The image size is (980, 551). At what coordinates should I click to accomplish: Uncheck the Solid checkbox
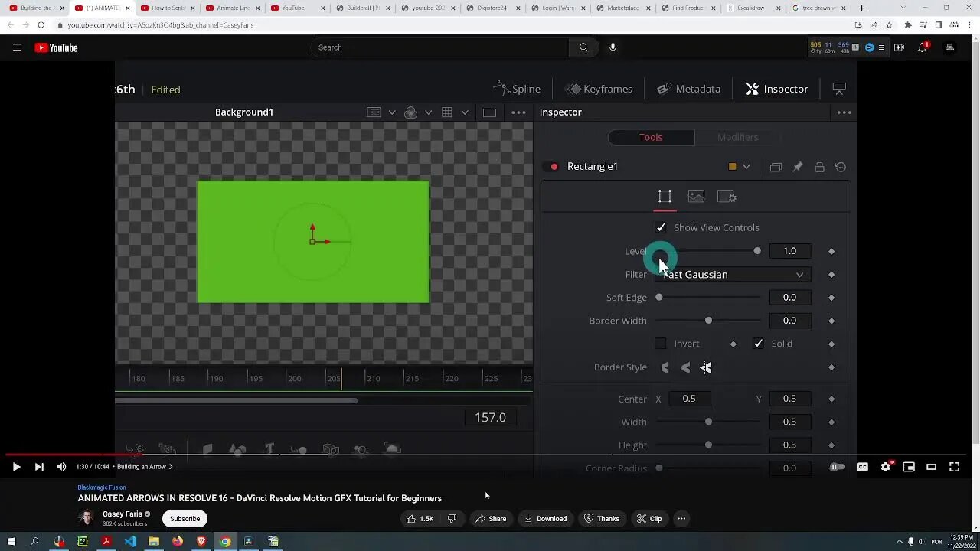[758, 344]
